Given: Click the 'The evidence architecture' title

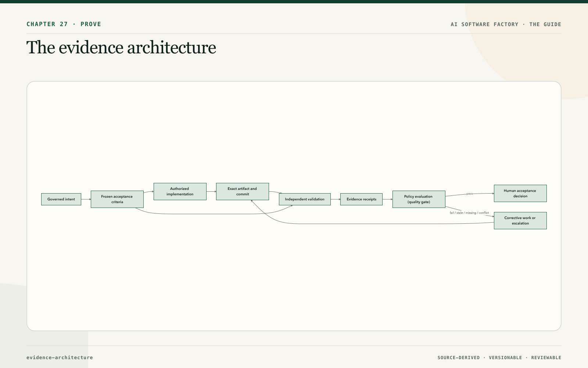Looking at the screenshot, I should (x=121, y=47).
